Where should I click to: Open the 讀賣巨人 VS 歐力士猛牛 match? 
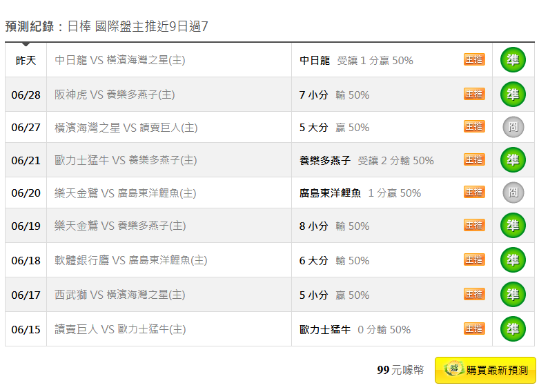120,329
